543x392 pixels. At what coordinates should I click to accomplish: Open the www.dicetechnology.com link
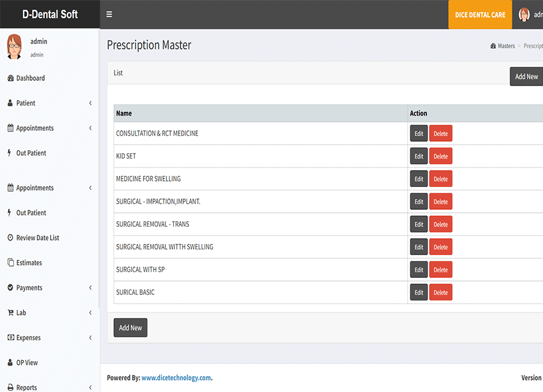[176, 378]
